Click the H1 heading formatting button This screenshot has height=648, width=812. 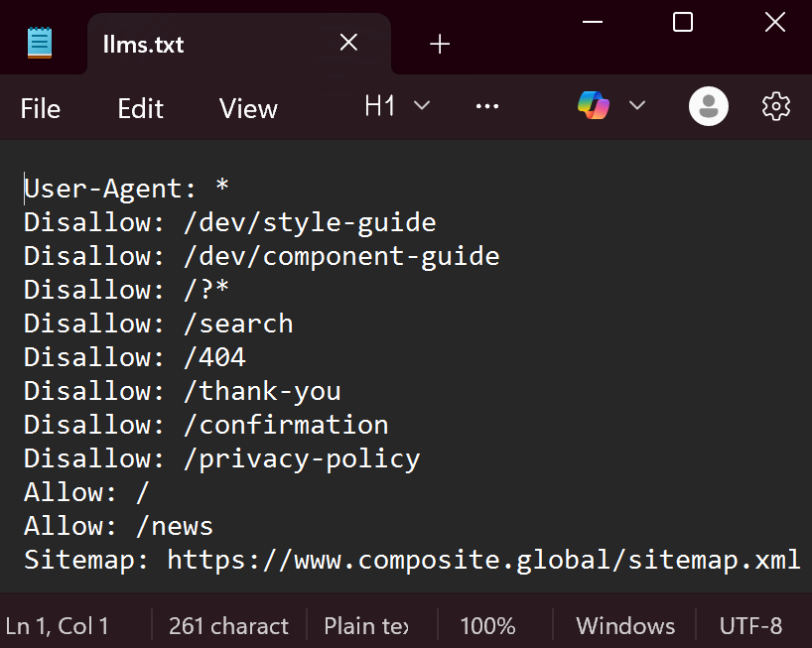click(x=379, y=105)
